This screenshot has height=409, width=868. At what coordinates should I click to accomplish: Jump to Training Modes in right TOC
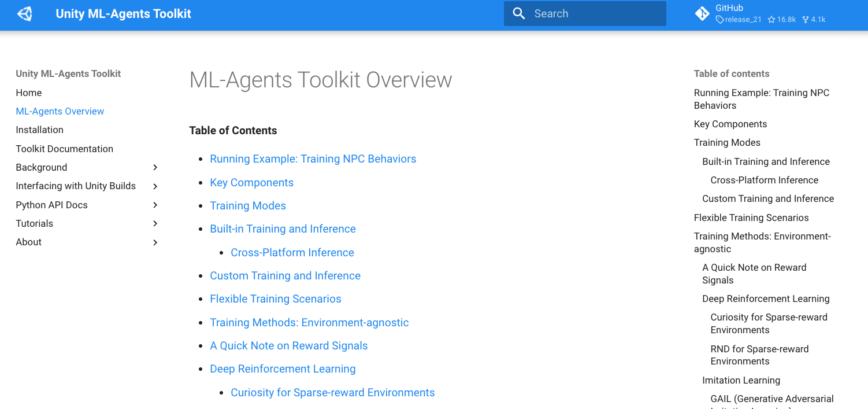pyautogui.click(x=727, y=142)
